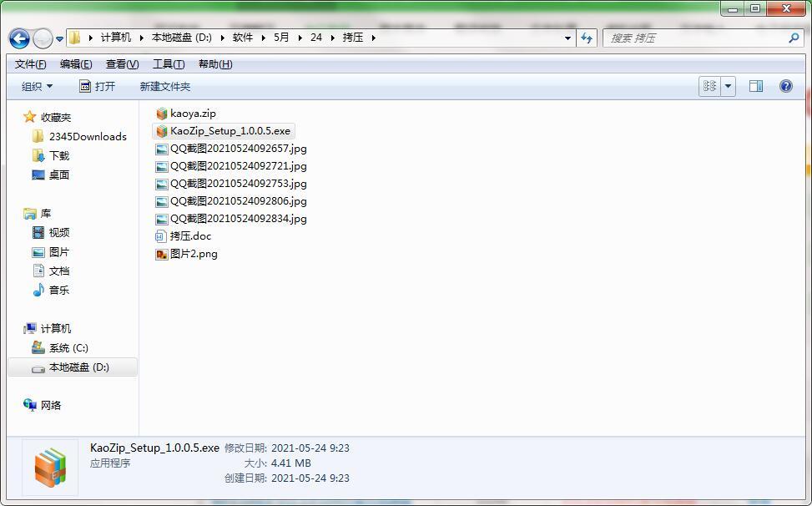Screen dimensions: 812x506
Task: Open the 编辑(E) menu
Action: click(x=76, y=64)
